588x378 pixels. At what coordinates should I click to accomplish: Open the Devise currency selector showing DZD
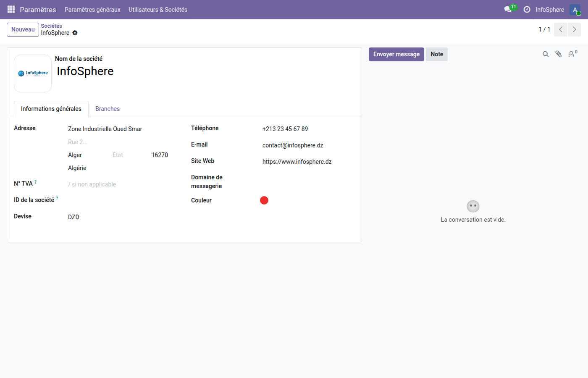(73, 217)
